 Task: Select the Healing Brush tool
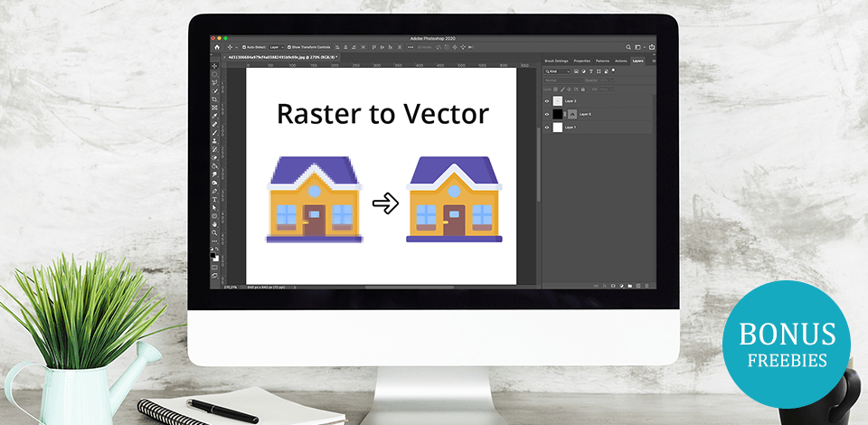point(215,125)
